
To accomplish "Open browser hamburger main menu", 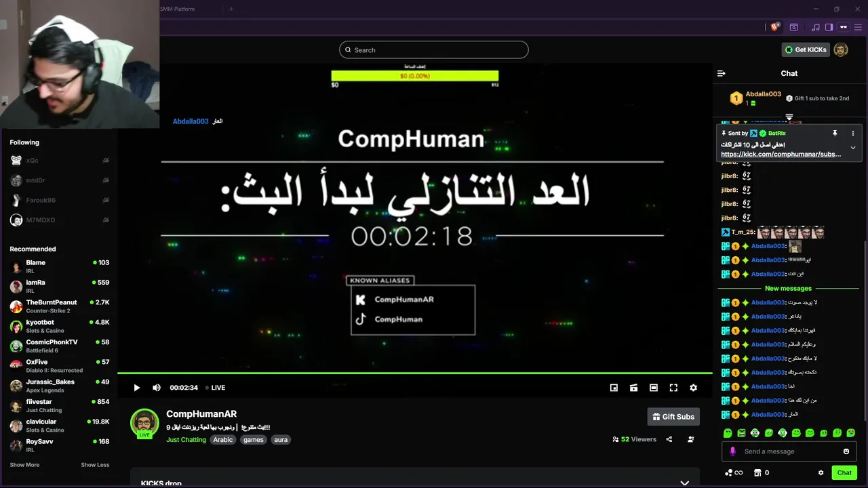I will pyautogui.click(x=858, y=27).
